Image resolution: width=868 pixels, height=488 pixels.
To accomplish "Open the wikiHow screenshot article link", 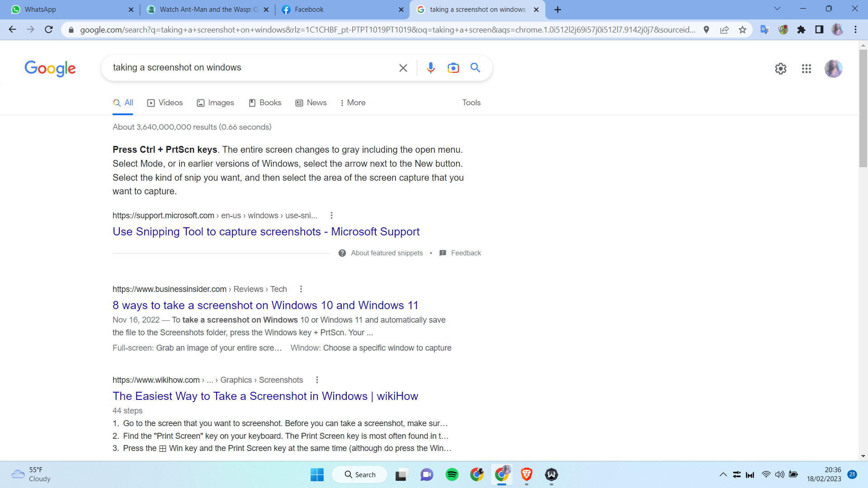I will coord(265,396).
